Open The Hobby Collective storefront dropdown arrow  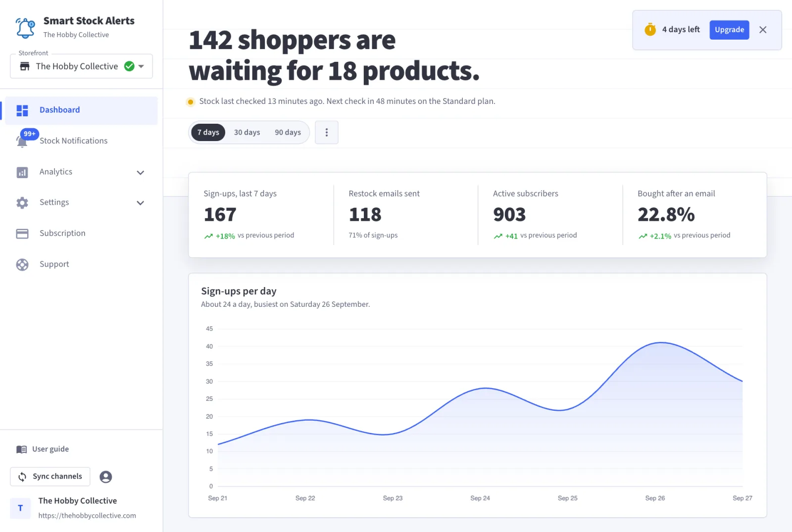click(141, 66)
